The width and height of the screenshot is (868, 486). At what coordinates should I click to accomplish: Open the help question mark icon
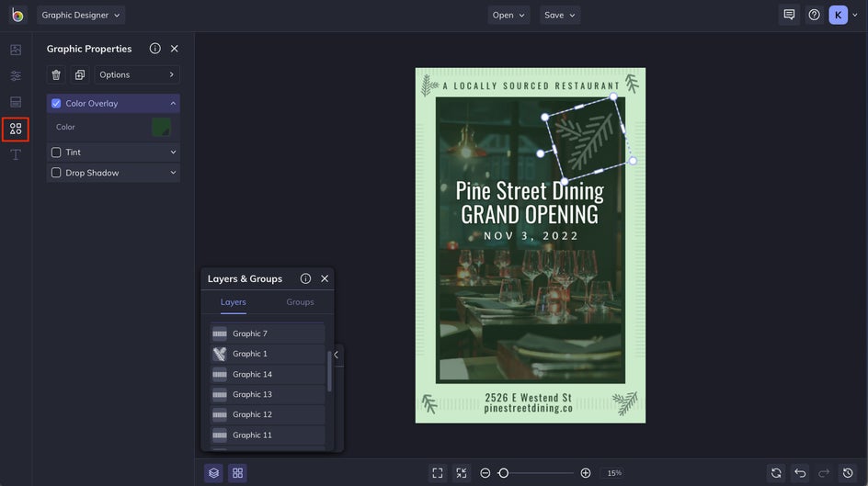[x=814, y=15]
